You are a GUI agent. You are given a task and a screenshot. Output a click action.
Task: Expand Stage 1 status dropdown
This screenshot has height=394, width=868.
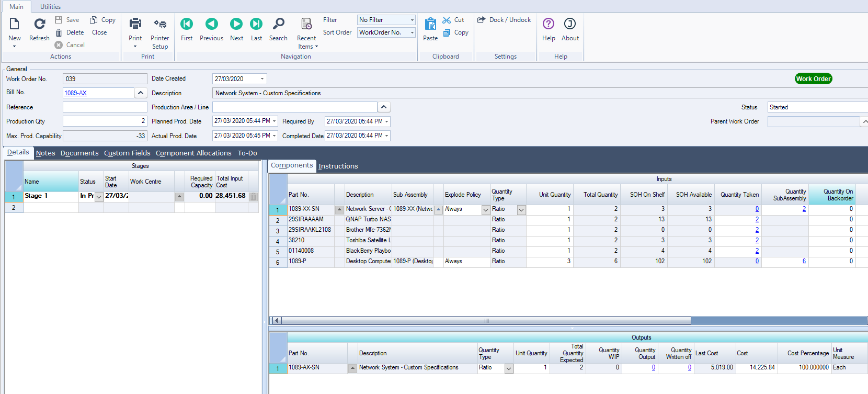point(99,197)
